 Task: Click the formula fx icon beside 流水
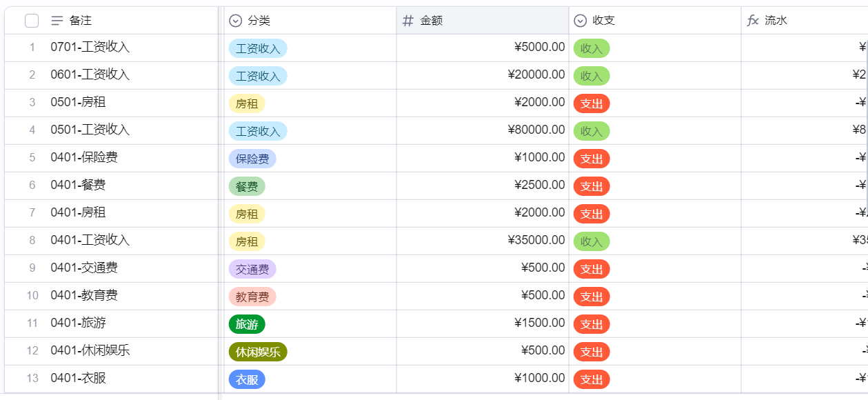pyautogui.click(x=753, y=21)
